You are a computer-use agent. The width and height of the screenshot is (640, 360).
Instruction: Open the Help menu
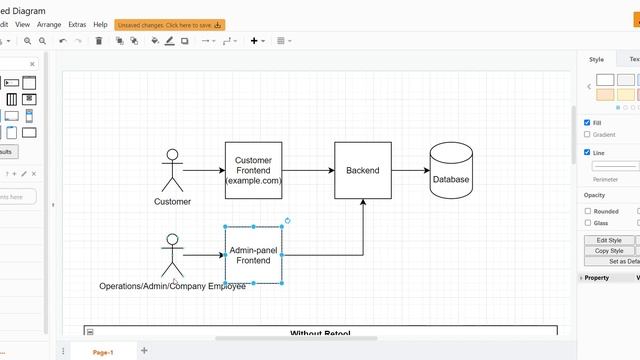point(100,24)
